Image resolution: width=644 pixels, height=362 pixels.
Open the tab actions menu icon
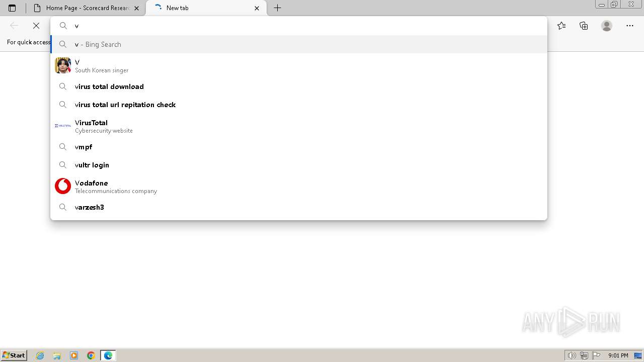pyautogui.click(x=12, y=8)
